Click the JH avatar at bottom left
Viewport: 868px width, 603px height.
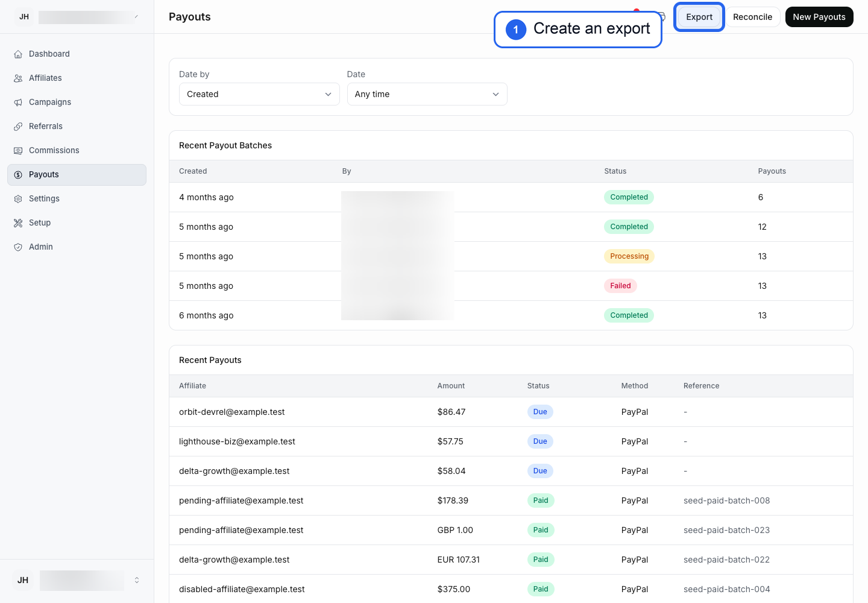(23, 580)
